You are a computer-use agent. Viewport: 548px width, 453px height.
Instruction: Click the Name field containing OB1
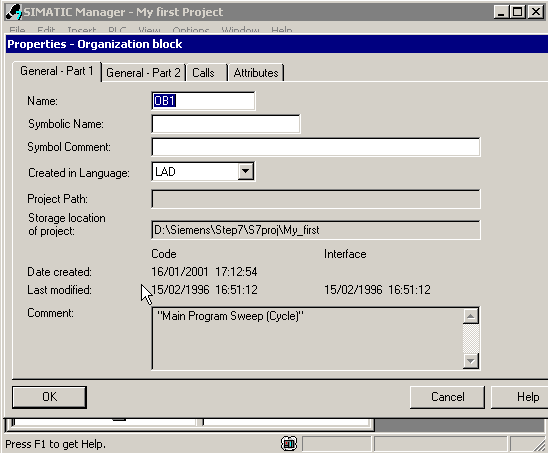[x=203, y=101]
